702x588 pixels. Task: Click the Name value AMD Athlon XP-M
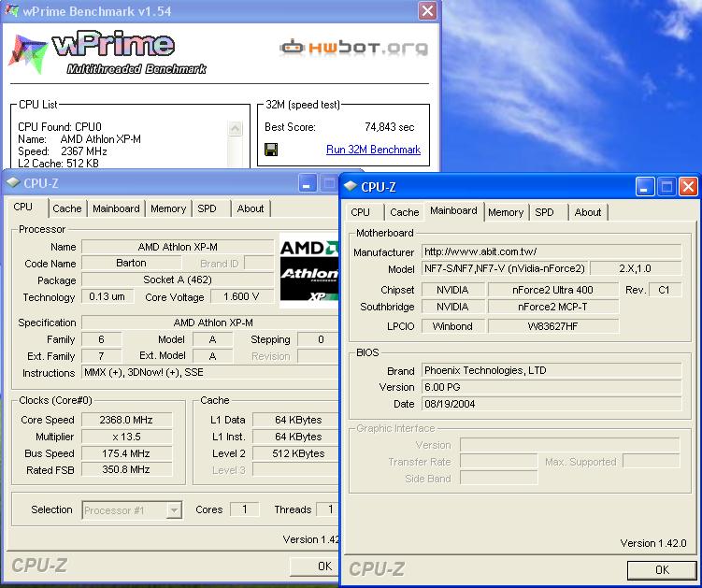(178, 247)
